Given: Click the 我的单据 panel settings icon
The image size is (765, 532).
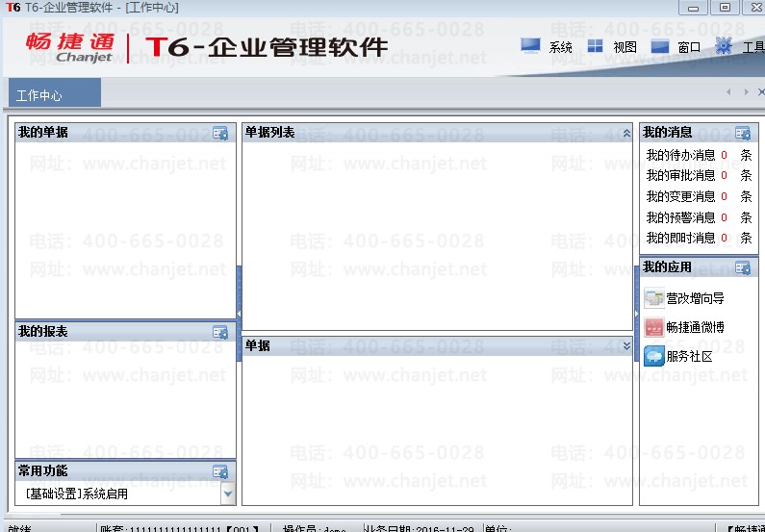Looking at the screenshot, I should pos(220,133).
